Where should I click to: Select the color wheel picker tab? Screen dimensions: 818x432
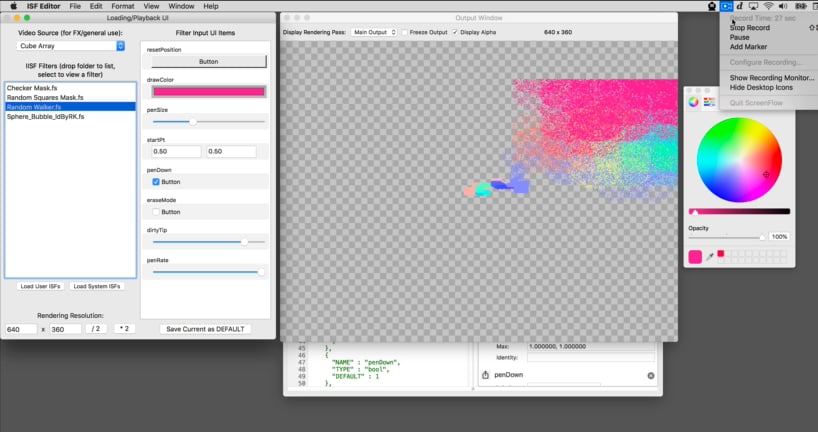[x=694, y=102]
